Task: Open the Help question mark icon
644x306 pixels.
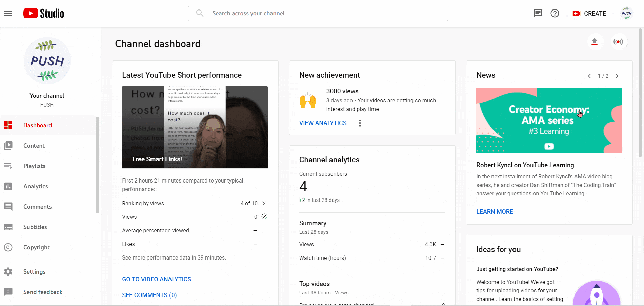Action: click(555, 13)
